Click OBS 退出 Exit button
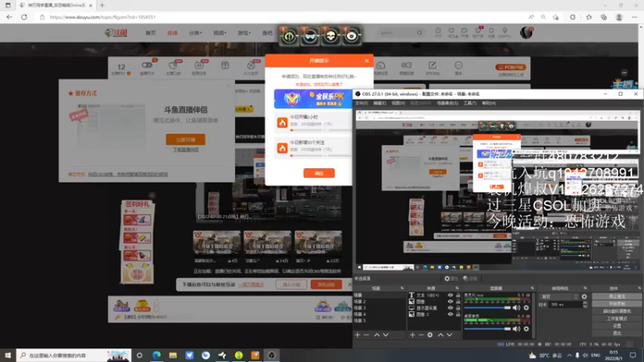The image size is (644, 362). [617, 333]
